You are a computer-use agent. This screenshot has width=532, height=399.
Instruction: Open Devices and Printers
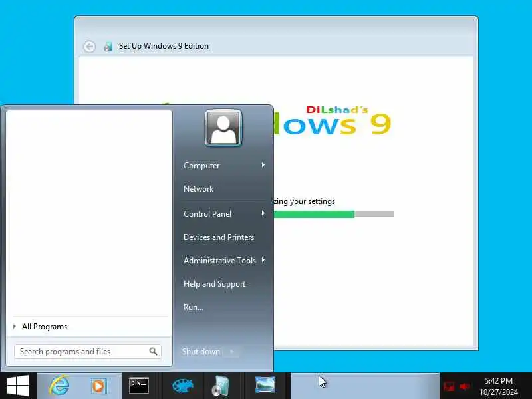(x=219, y=237)
